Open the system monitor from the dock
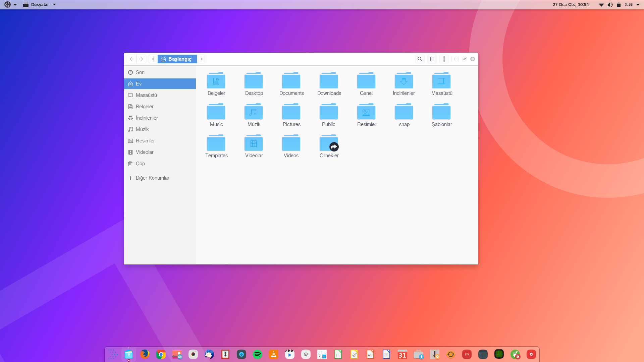 499,354
